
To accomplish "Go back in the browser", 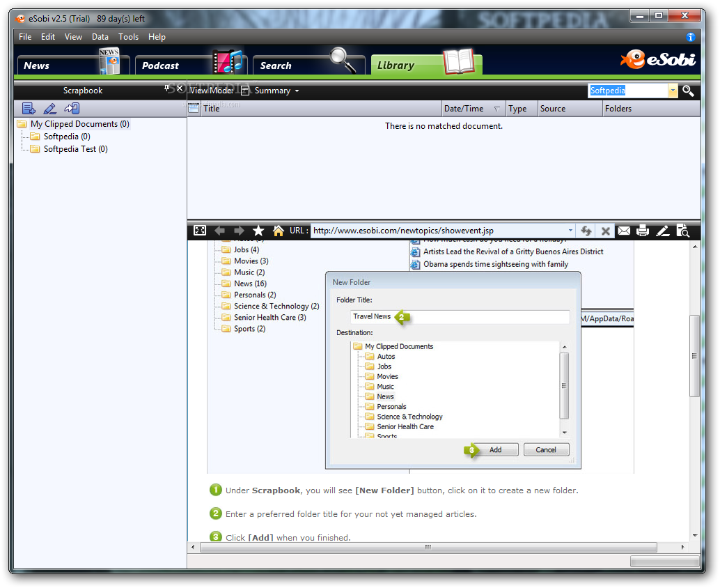I will (x=220, y=231).
